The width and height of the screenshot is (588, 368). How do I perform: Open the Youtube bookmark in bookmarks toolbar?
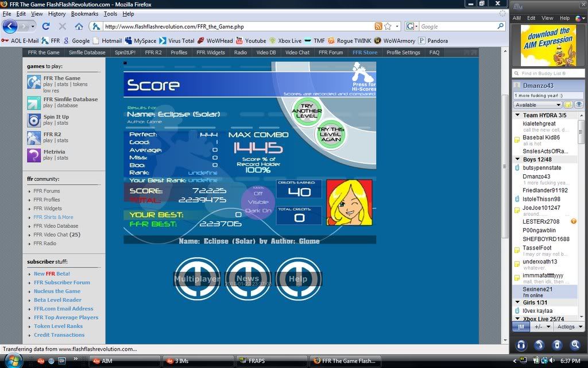(251, 41)
